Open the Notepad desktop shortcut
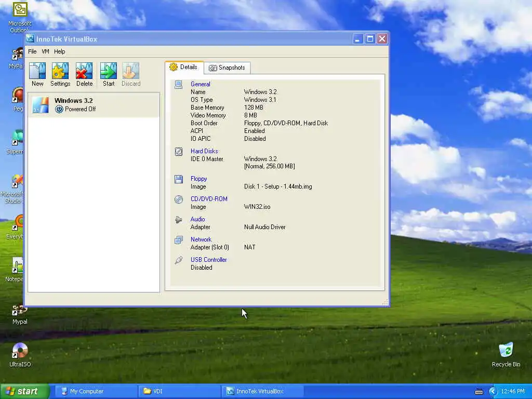 click(14, 270)
